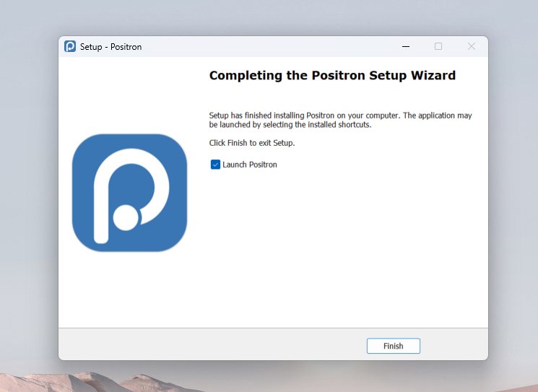Click the "Setup - Positron" title text
Screen dimensions: 538x392
(x=110, y=47)
